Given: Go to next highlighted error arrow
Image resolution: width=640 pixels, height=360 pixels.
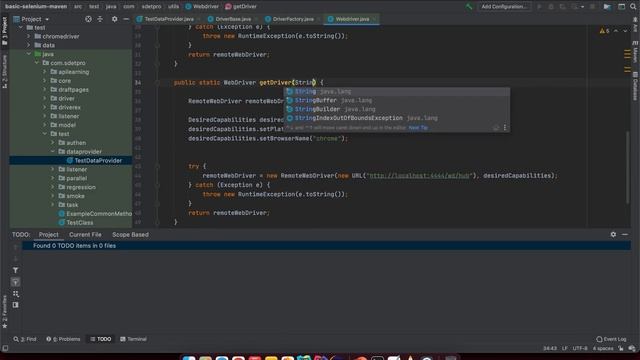Looking at the screenshot, I should pos(625,31).
